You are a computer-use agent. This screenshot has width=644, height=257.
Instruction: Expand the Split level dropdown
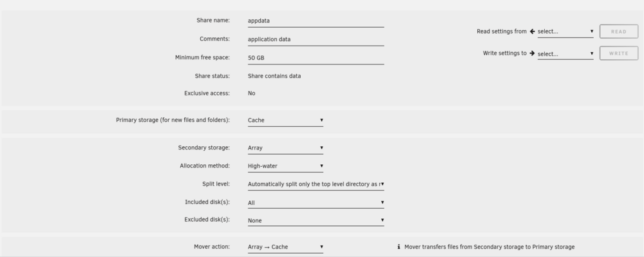pos(316,184)
